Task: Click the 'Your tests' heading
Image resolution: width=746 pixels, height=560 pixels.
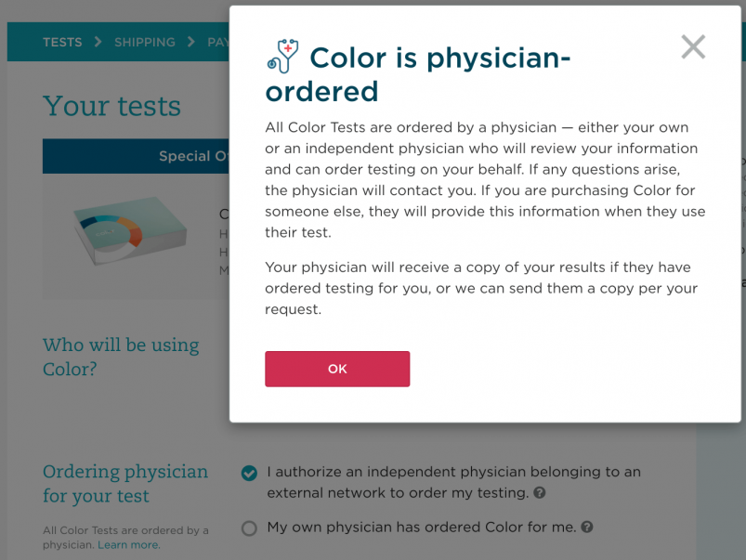Action: 111,106
